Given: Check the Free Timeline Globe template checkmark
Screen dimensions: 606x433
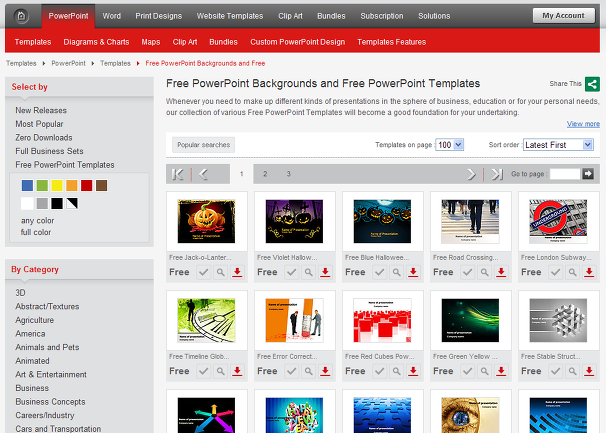Looking at the screenshot, I should [x=203, y=371].
